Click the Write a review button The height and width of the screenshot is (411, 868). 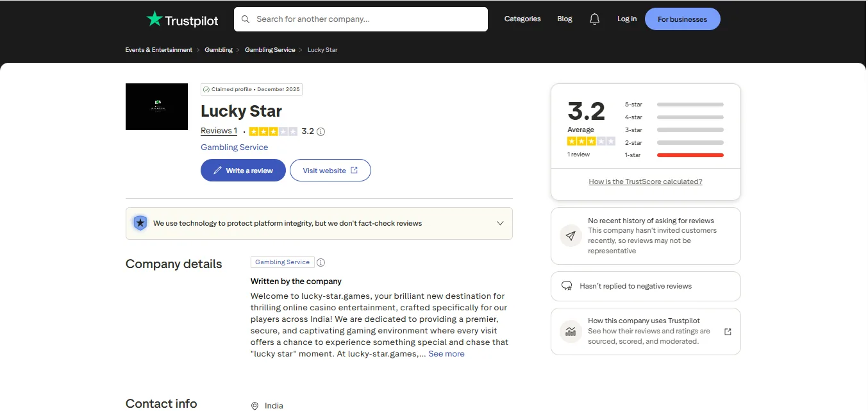coord(243,171)
